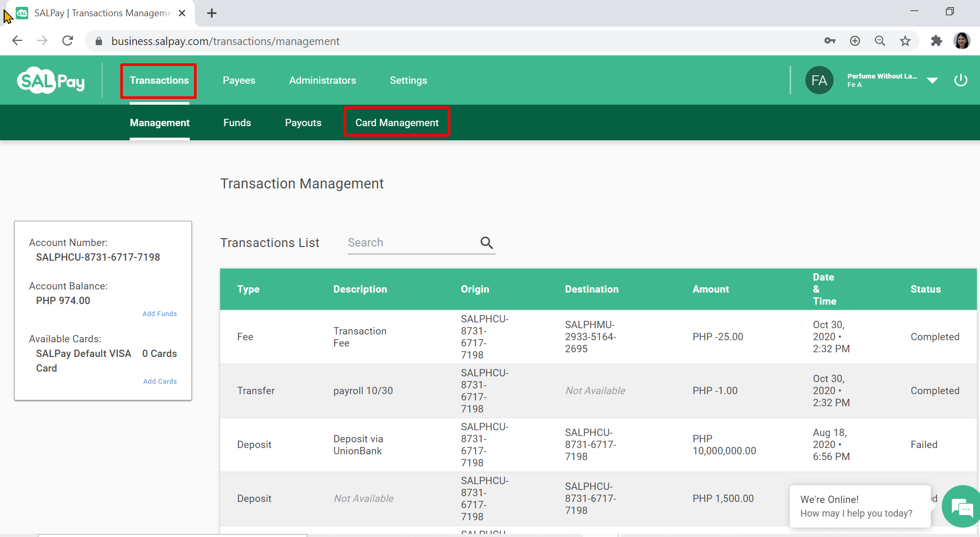The image size is (980, 537).
Task: Click the FA user avatar
Action: pyautogui.click(x=819, y=80)
